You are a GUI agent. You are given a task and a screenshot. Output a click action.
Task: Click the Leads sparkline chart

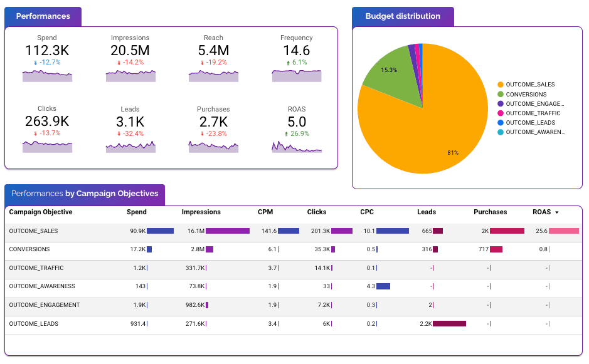130,147
